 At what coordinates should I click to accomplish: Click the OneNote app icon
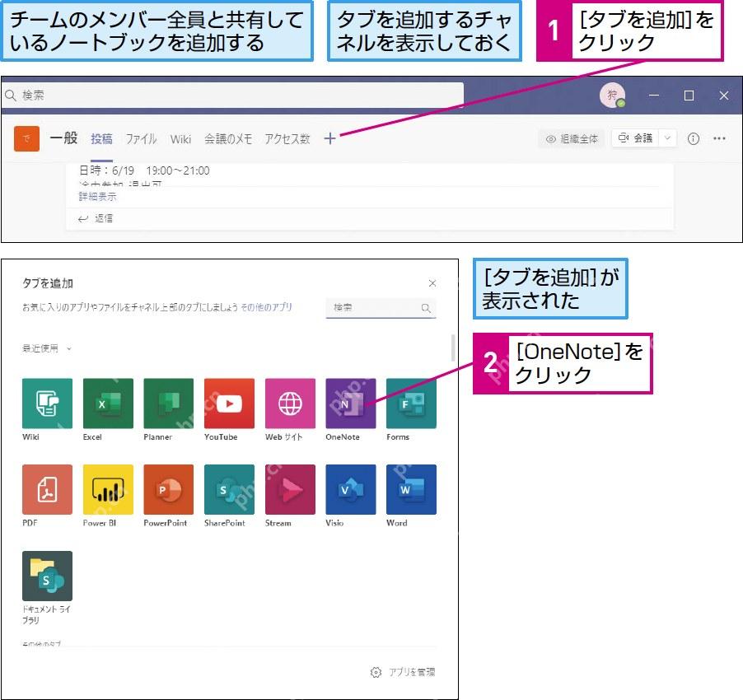coord(351,404)
